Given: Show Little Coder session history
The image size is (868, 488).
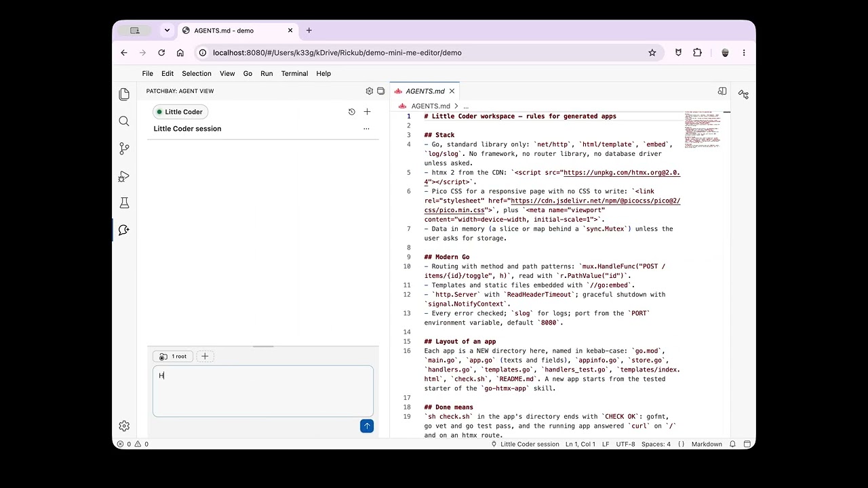Looking at the screenshot, I should point(351,112).
